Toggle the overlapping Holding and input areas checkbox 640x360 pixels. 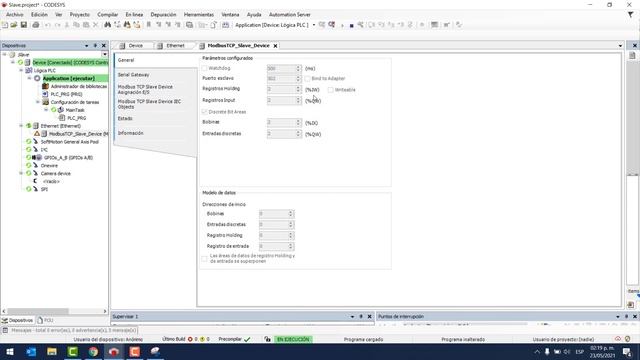tap(204, 258)
